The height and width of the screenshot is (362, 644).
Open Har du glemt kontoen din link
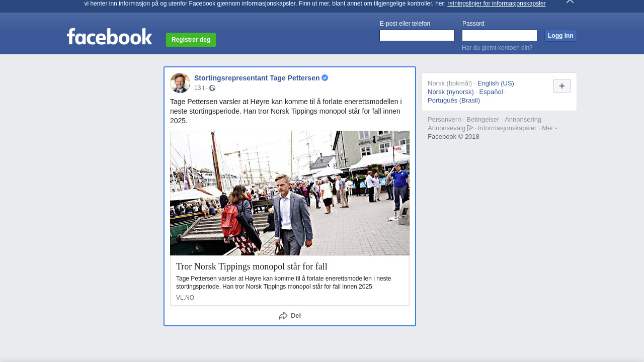point(497,48)
